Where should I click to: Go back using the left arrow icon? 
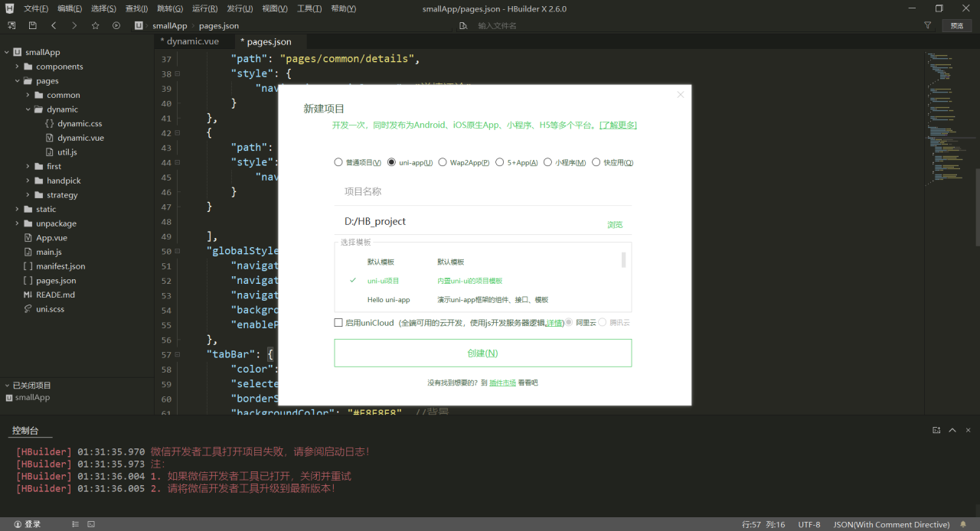(x=54, y=25)
